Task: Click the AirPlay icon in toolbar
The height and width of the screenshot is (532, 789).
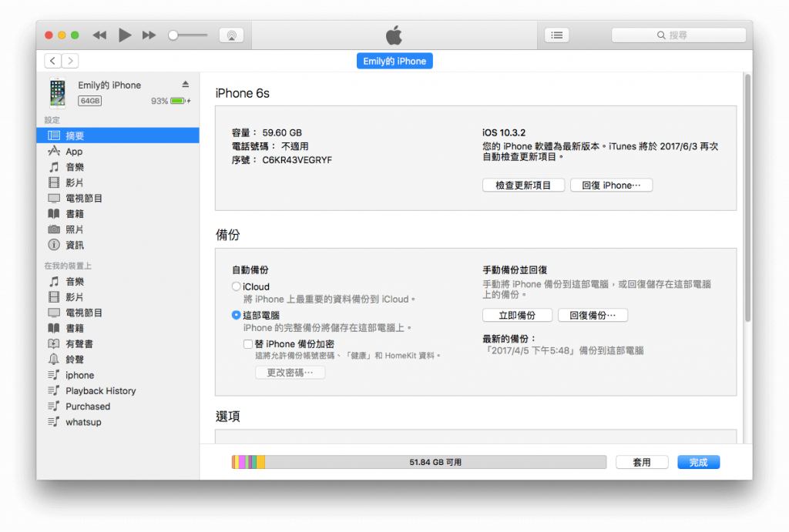Action: (x=231, y=35)
